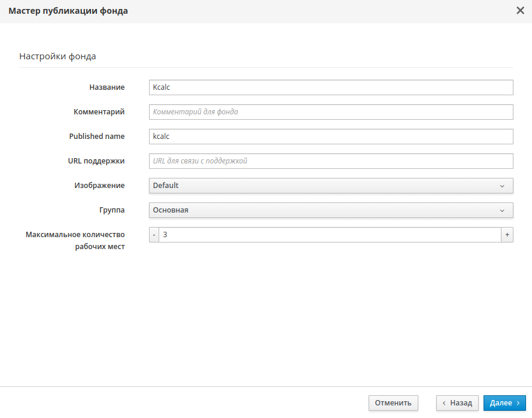
Task: Click the Название field containing Kcalc
Action: [330, 87]
